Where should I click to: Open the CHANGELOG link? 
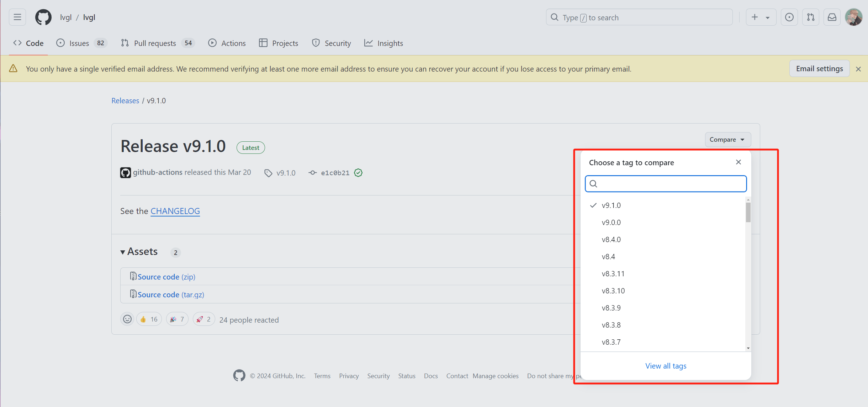tap(175, 211)
